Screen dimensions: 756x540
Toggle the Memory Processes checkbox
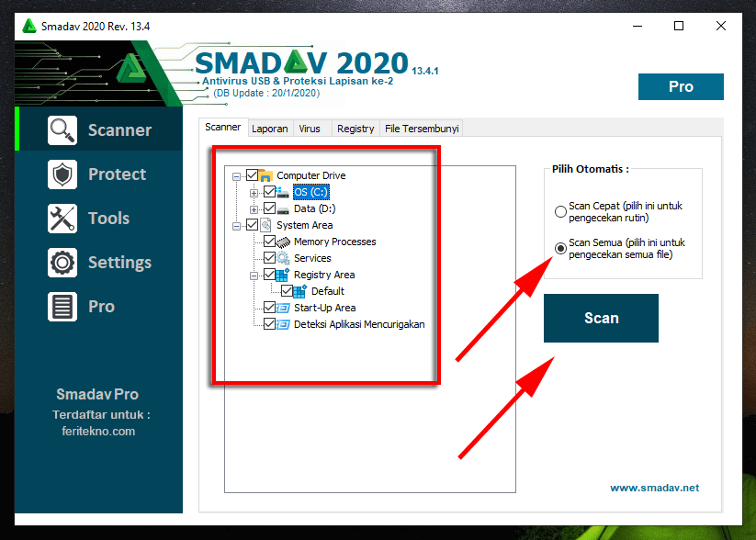(x=269, y=241)
